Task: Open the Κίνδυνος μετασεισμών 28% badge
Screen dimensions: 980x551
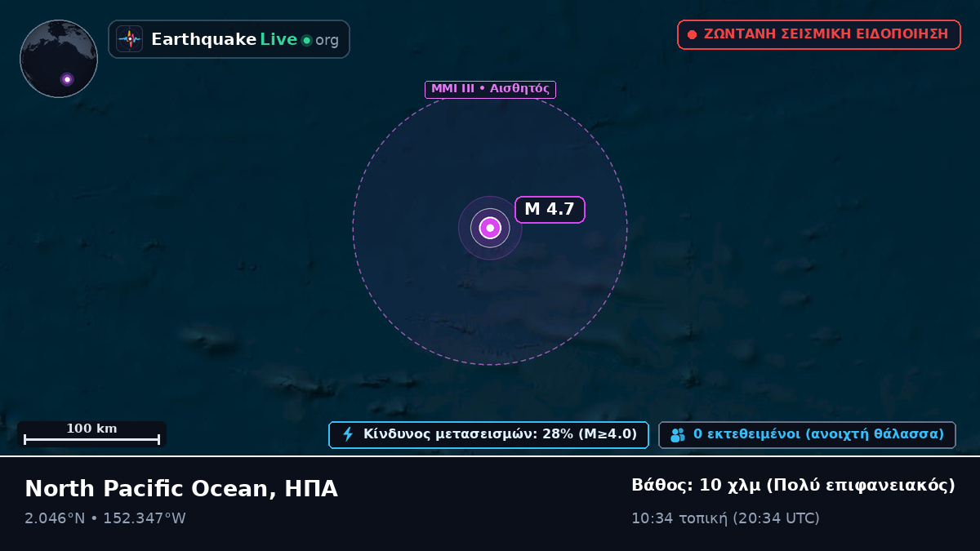Action: click(488, 434)
